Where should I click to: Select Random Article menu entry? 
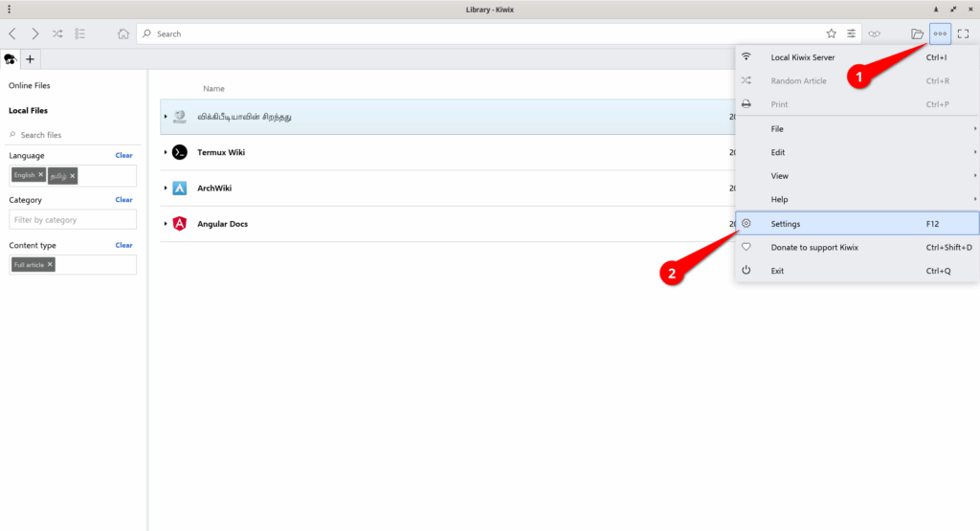coord(857,80)
